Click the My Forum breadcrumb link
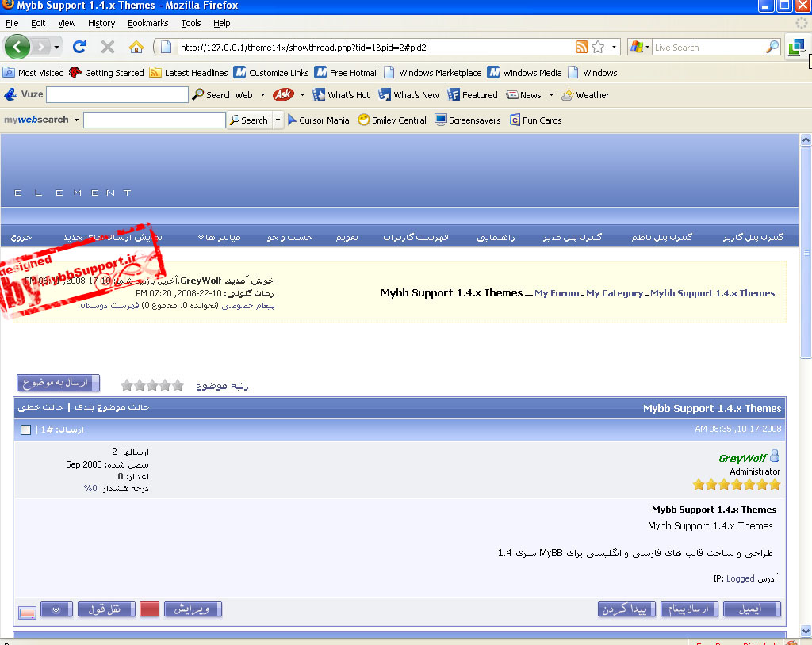812x645 pixels. (557, 293)
